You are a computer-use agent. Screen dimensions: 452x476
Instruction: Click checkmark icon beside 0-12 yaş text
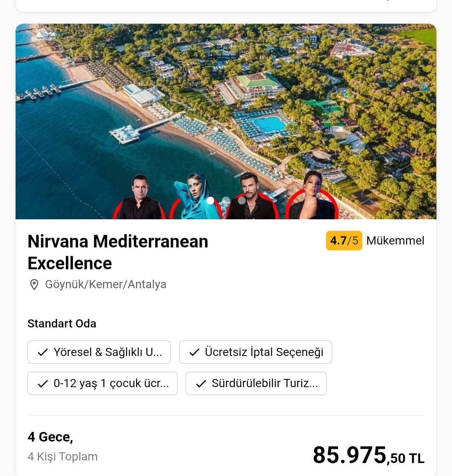click(x=43, y=384)
